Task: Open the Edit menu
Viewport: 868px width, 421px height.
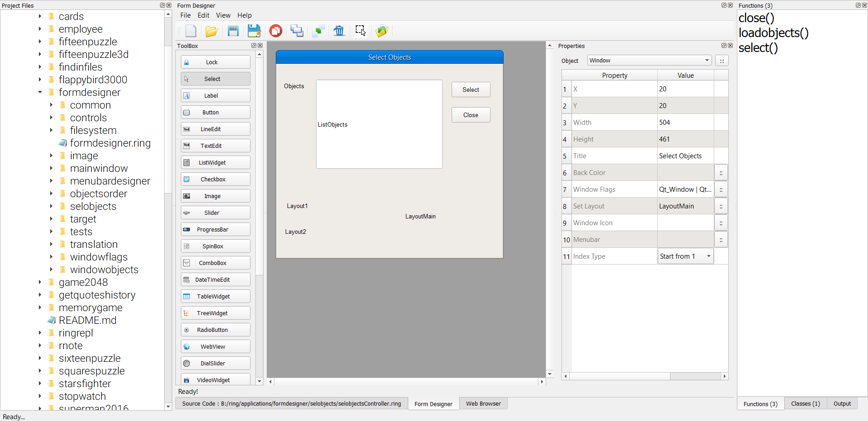Action: [203, 15]
